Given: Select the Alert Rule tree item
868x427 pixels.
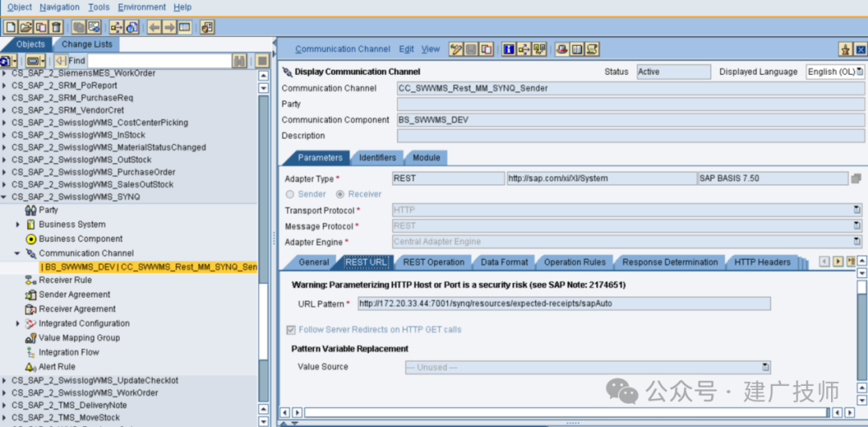Looking at the screenshot, I should [x=57, y=367].
